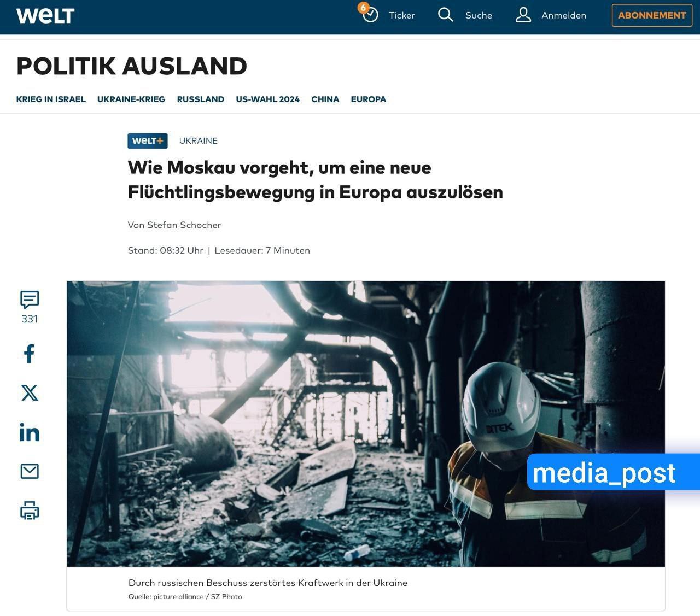
Task: Select the Russland nav item
Action: pyautogui.click(x=201, y=99)
